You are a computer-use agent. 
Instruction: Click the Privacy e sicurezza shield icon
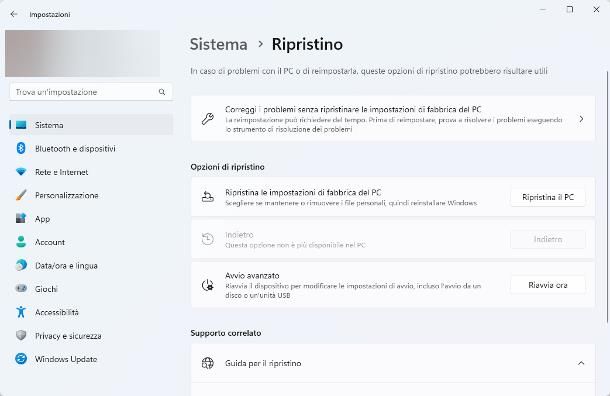click(21, 335)
